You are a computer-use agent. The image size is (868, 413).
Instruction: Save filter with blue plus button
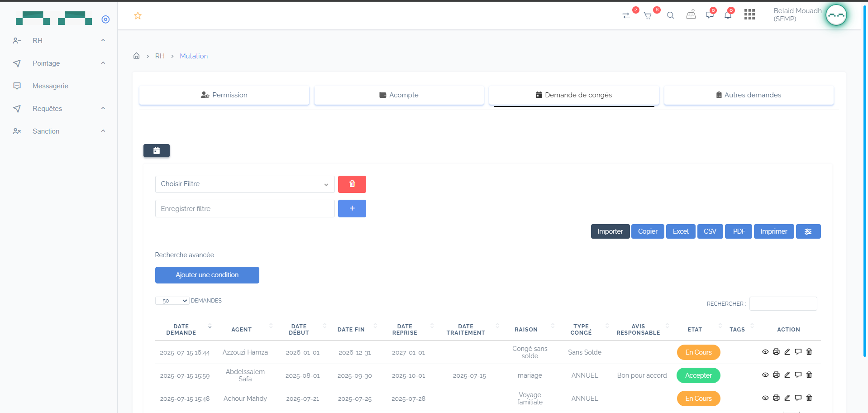[x=352, y=208]
